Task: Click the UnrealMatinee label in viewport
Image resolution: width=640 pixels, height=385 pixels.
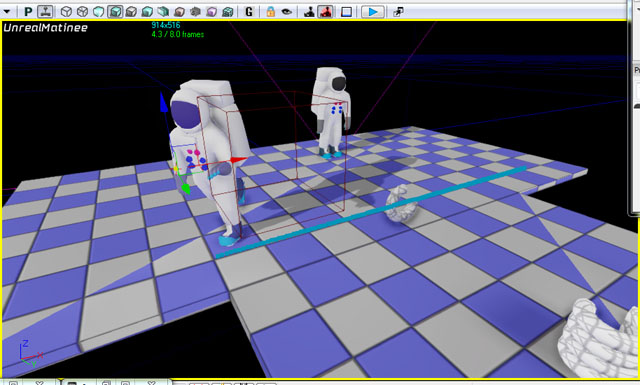Action: [x=46, y=28]
